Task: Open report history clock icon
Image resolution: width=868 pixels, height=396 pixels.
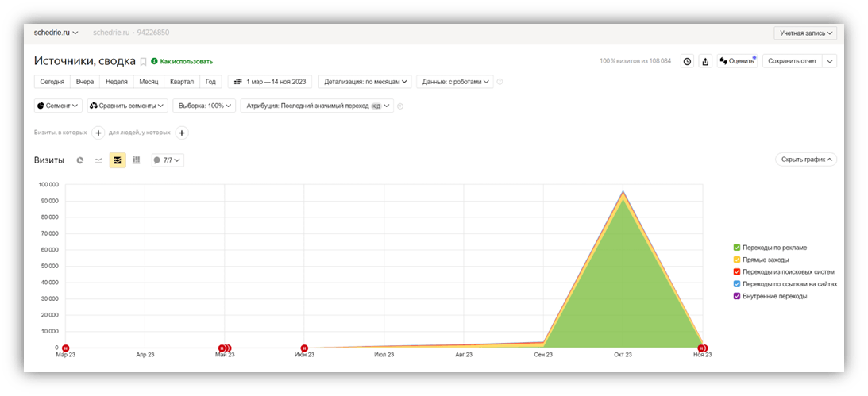Action: tap(687, 61)
